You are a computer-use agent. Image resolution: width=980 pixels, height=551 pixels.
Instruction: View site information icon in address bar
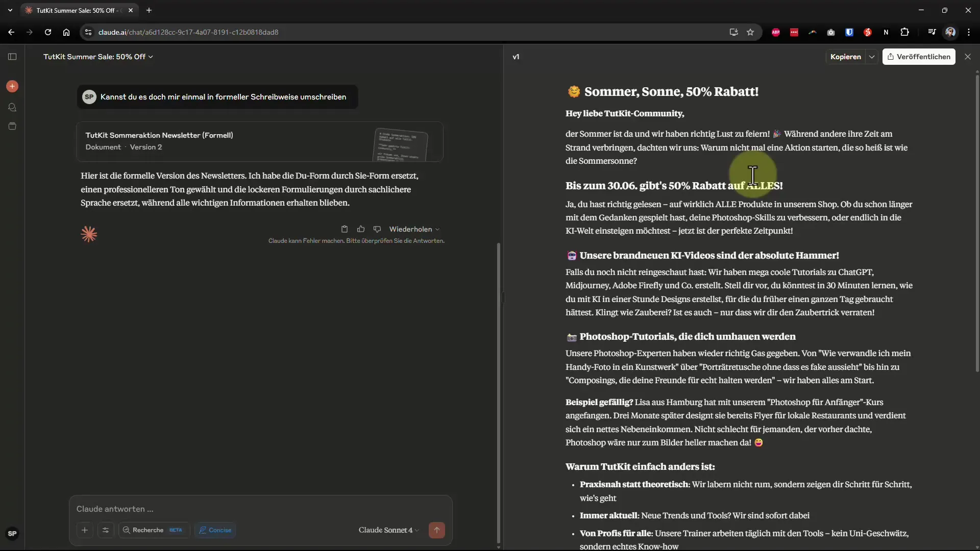point(88,32)
